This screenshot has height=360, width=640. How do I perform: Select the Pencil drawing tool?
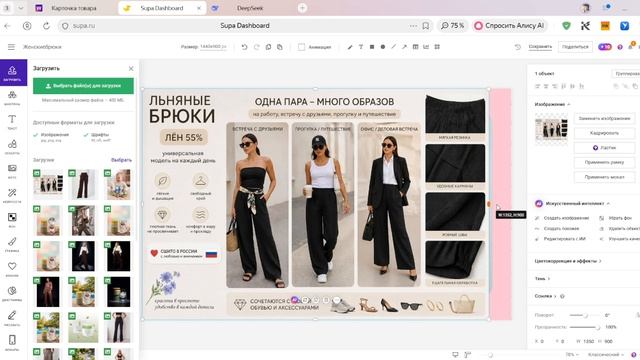(x=350, y=47)
